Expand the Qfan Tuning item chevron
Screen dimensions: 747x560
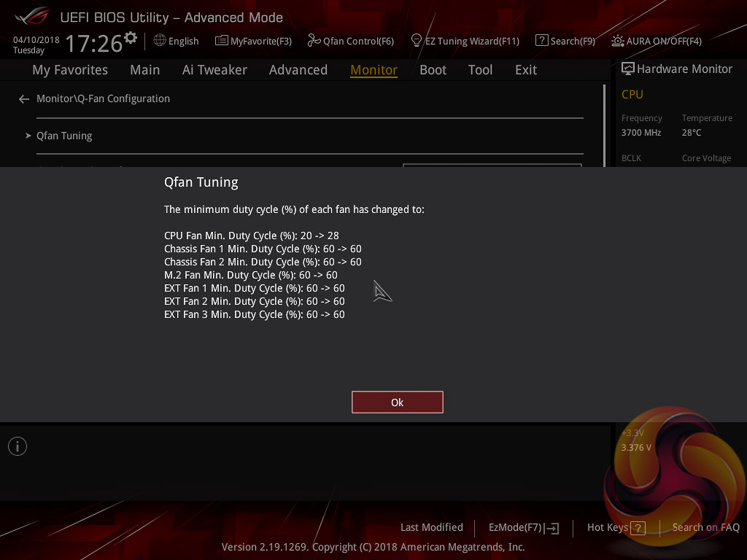tap(28, 136)
